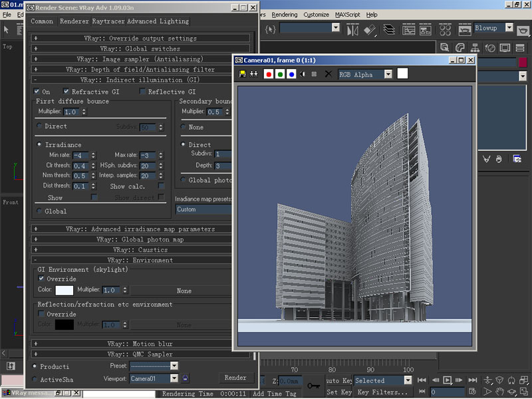Click the play animation button
Screen dimensions: 532x399
click(x=448, y=380)
